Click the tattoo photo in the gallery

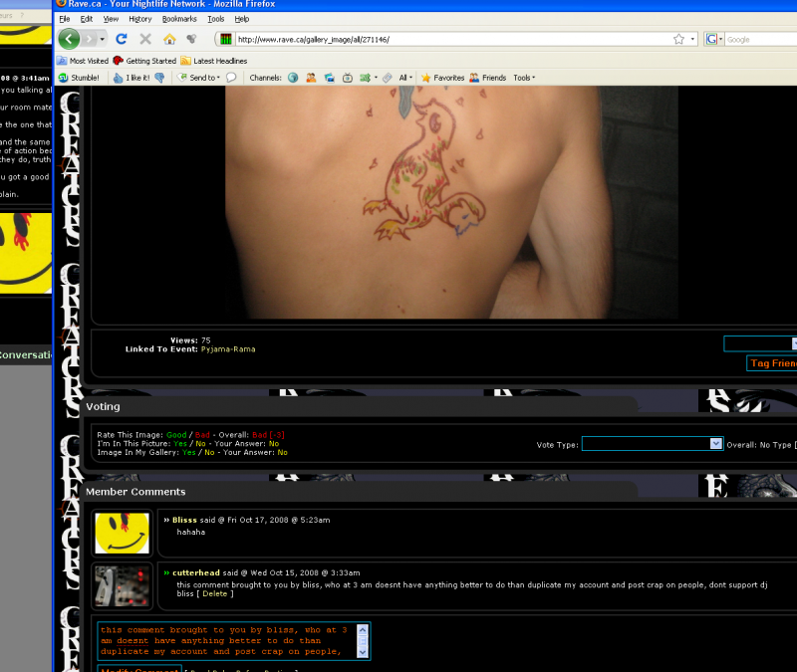pos(451,202)
